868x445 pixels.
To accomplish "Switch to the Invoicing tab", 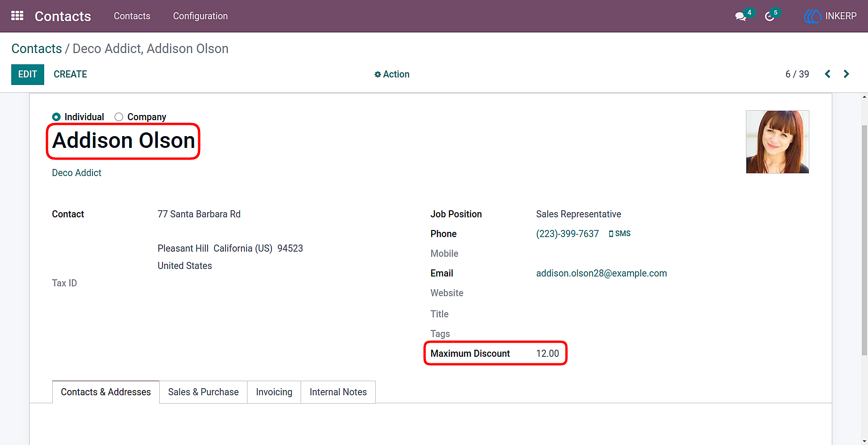I will click(x=274, y=392).
